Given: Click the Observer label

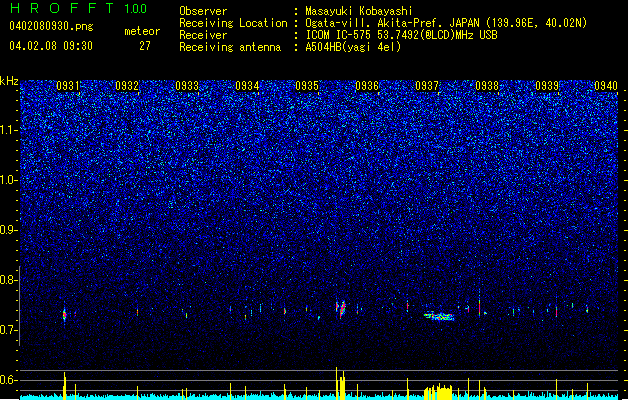Looking at the screenshot, I should coord(203,11).
